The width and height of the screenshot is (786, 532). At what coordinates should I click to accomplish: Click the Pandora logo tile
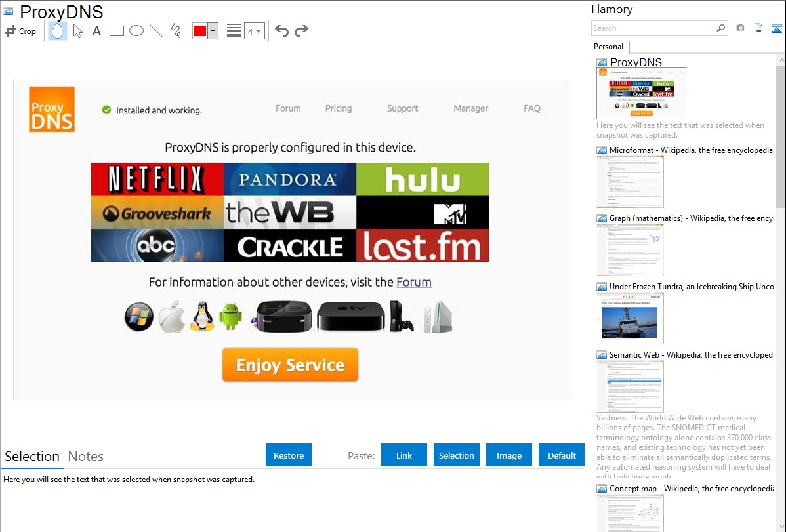click(290, 179)
